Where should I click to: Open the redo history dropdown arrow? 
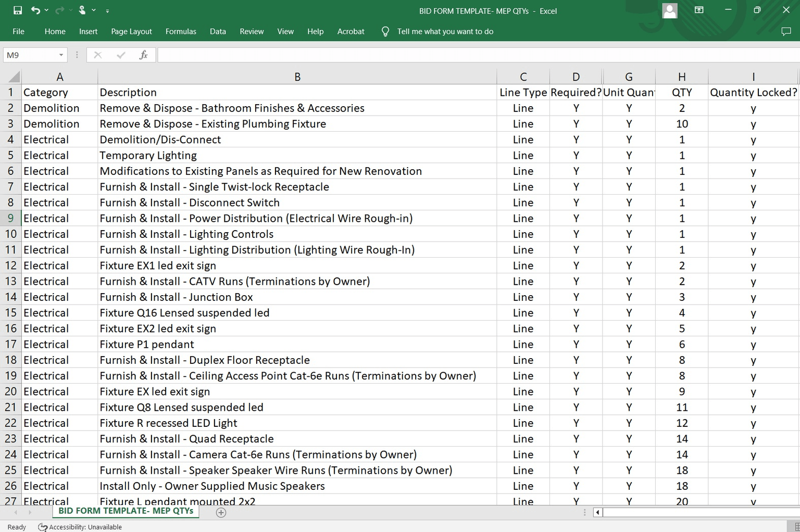pyautogui.click(x=70, y=10)
